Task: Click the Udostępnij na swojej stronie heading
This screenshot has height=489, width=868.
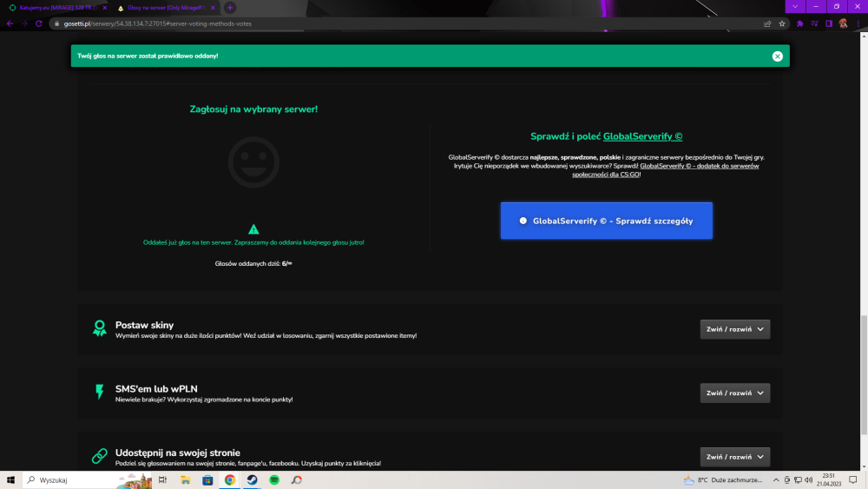Action: pyautogui.click(x=178, y=453)
